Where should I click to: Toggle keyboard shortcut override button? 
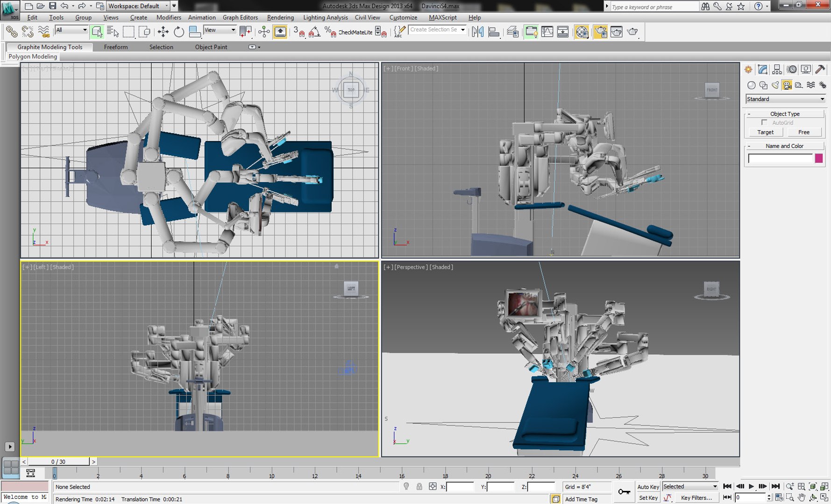click(x=280, y=32)
